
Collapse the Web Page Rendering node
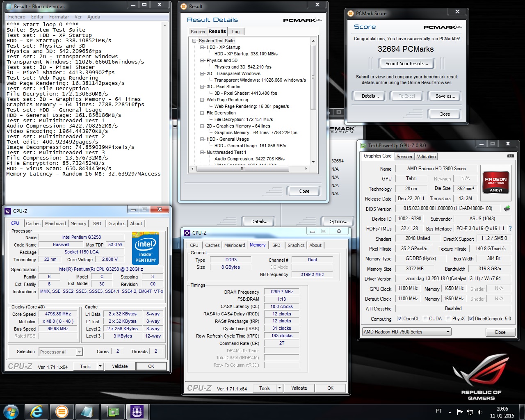click(202, 100)
